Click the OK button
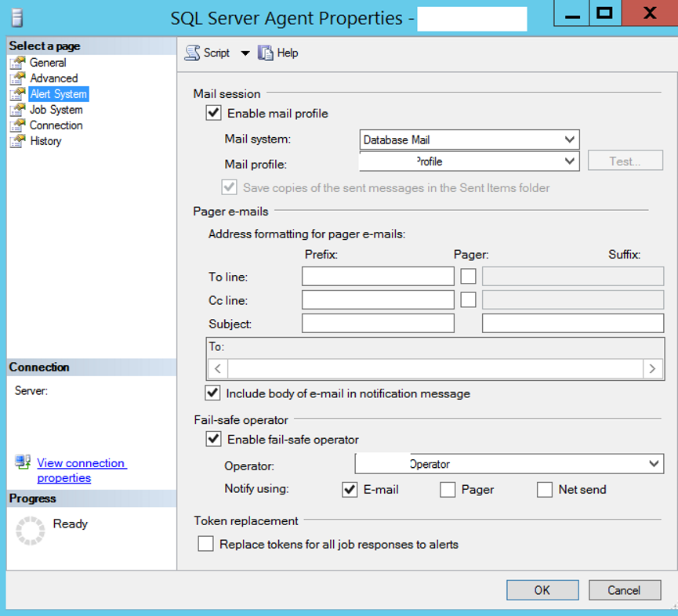The image size is (678, 616). tap(542, 590)
